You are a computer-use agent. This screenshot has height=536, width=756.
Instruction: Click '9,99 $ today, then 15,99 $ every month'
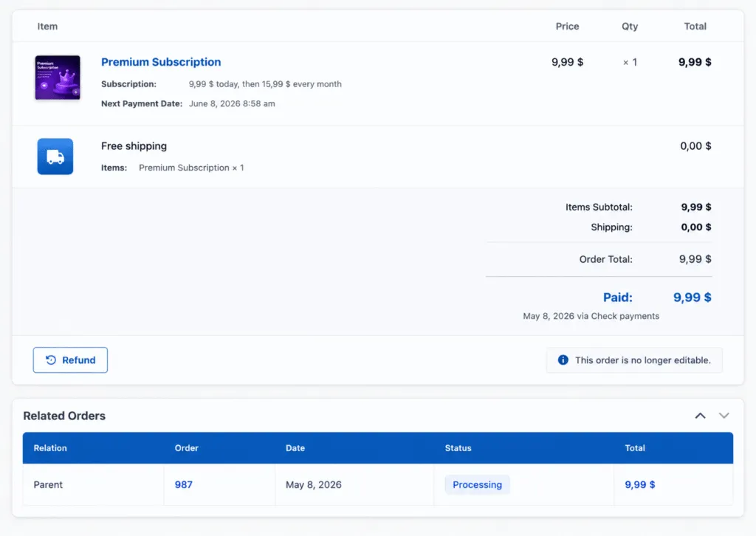(x=265, y=84)
